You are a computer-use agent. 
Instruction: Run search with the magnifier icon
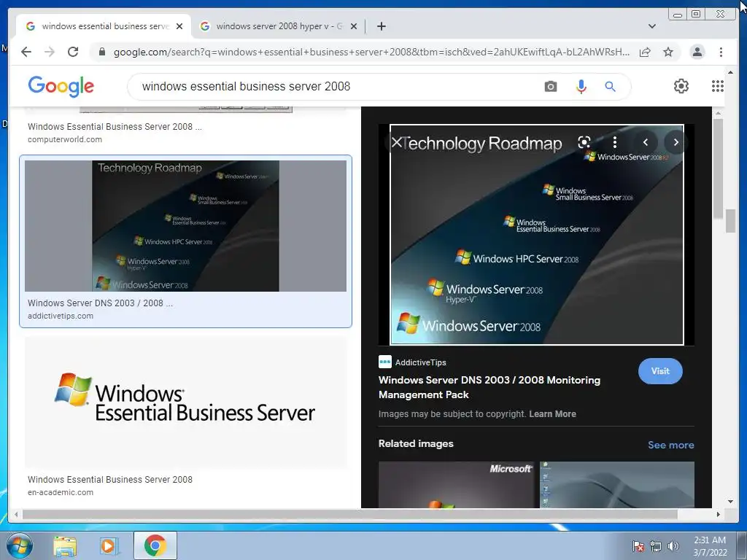pyautogui.click(x=611, y=87)
